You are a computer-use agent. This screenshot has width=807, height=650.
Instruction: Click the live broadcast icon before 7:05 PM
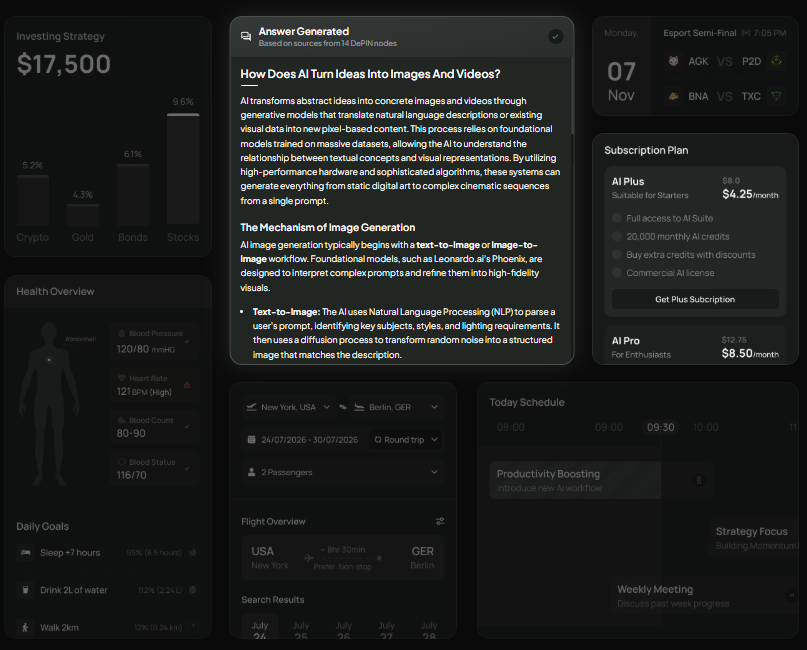[746, 33]
